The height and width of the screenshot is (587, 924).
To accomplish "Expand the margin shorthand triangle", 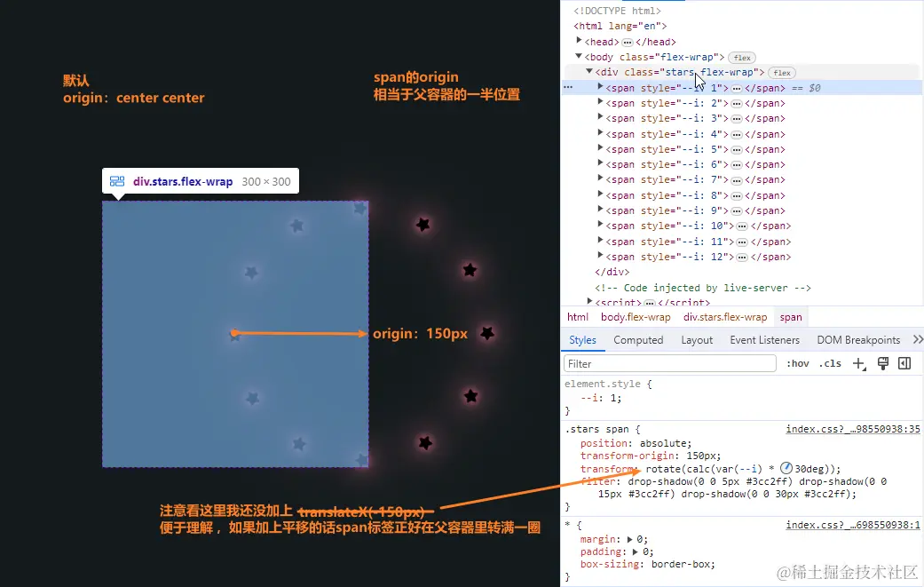I will tap(630, 539).
